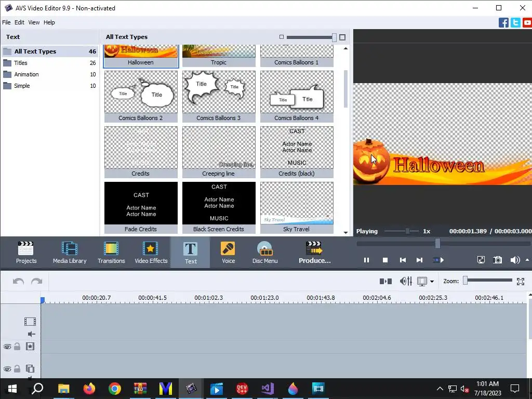Take a snapshot with the camera icon
532x399 pixels.
[497, 260]
